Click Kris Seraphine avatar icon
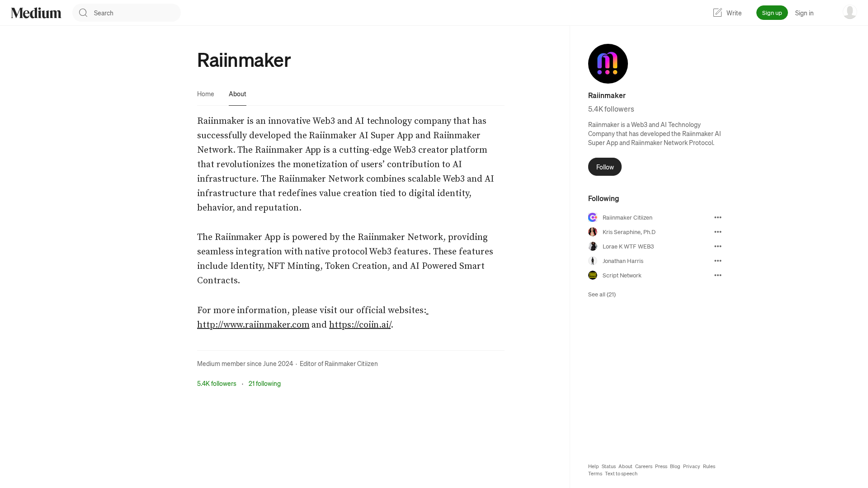Screen dimensions: 868x488 [593, 232]
